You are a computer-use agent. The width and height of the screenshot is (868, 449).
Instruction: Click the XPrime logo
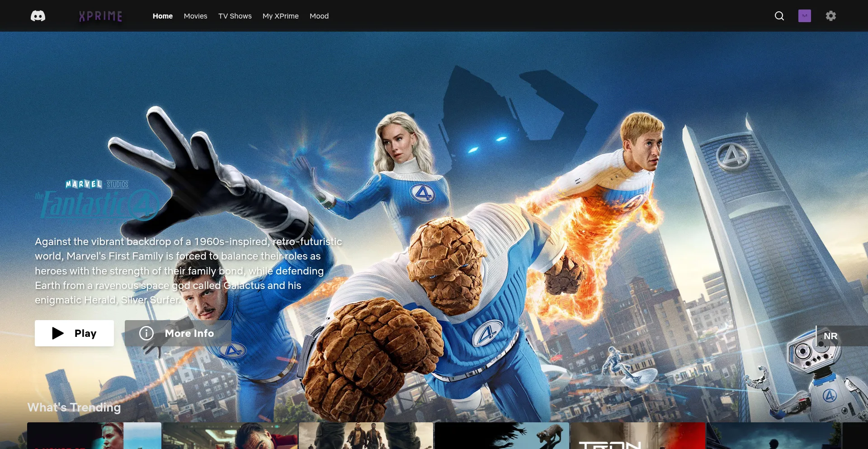click(x=100, y=16)
